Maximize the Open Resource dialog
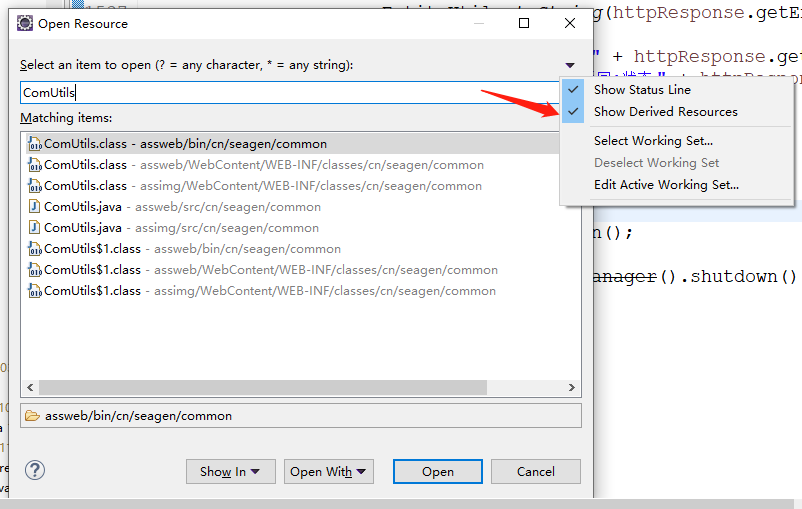The width and height of the screenshot is (802, 509). click(x=524, y=23)
